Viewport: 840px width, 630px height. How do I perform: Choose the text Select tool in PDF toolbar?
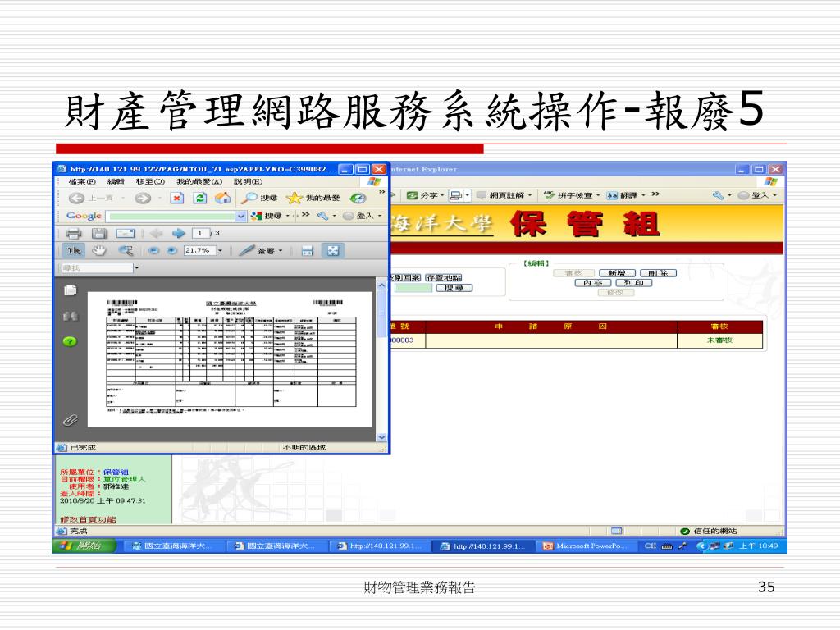(x=73, y=251)
